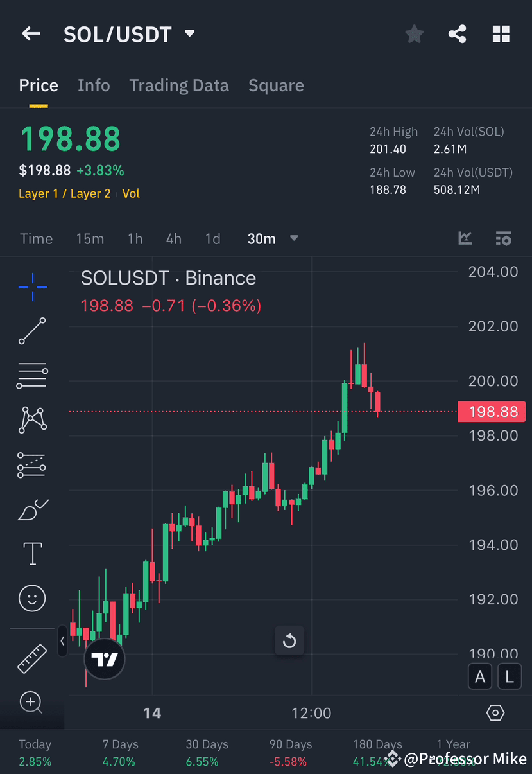Screen dimensions: 532x774
Task: Select the brush drawing tool
Action: (32, 509)
